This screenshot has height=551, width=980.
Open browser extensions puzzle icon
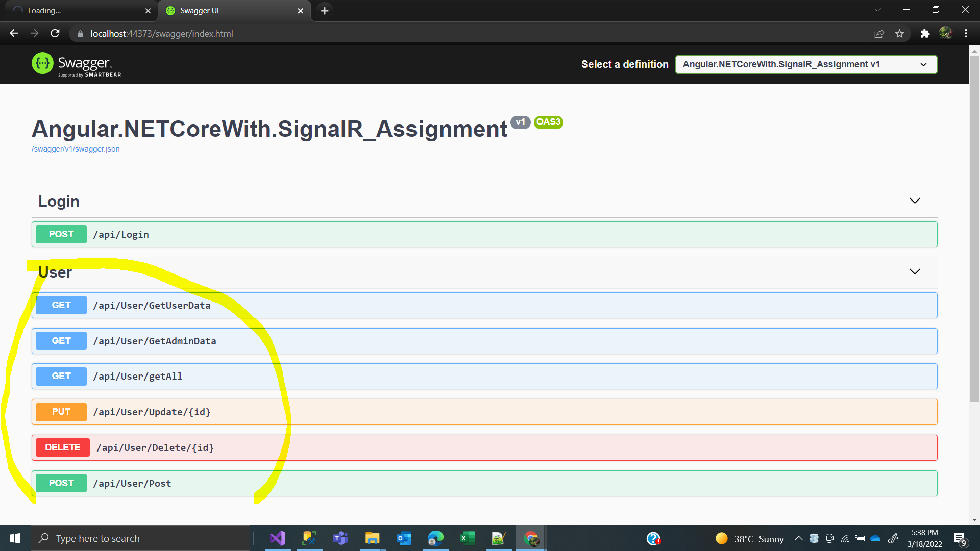[x=925, y=34]
